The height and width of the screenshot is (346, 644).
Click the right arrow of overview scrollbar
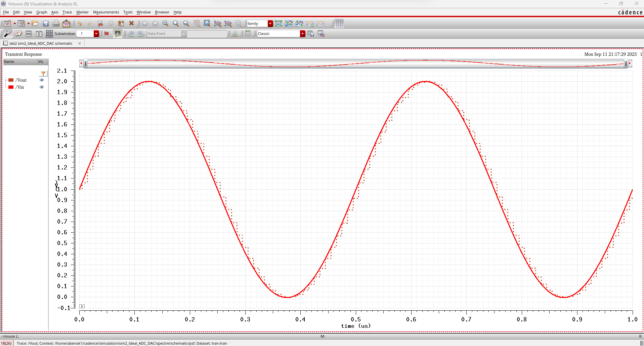click(x=630, y=63)
